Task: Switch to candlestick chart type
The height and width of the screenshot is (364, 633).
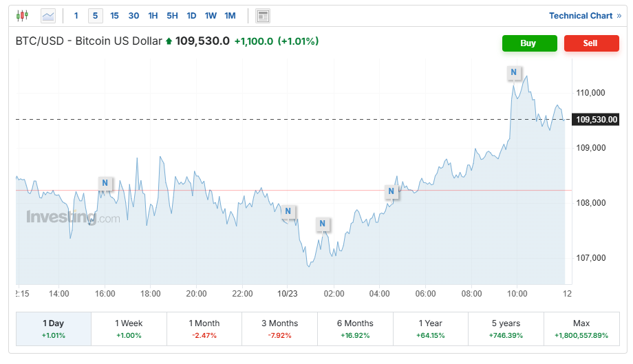Action: click(23, 15)
